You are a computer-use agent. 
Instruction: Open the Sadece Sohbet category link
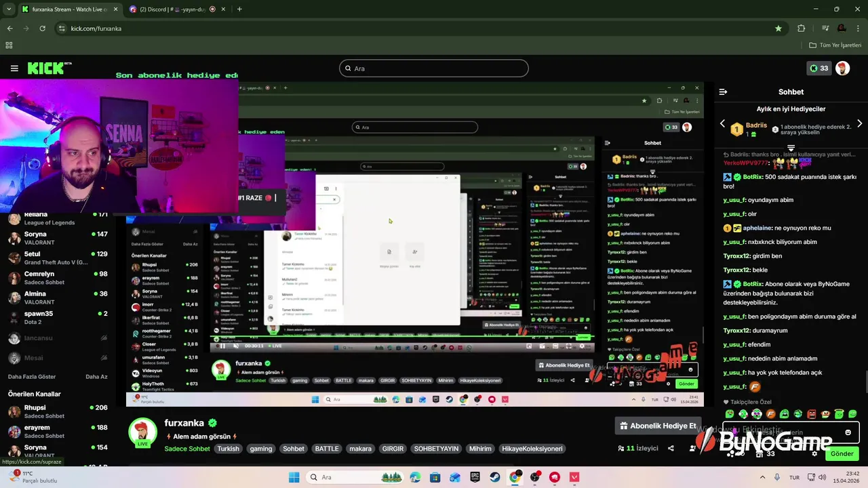point(187,449)
